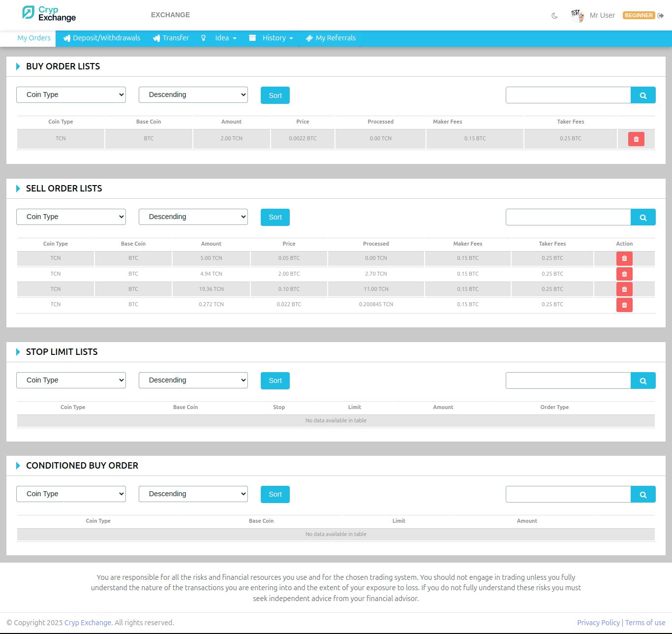Open the Privacy Policy link
Image resolution: width=672 pixels, height=634 pixels.
pyautogui.click(x=598, y=623)
